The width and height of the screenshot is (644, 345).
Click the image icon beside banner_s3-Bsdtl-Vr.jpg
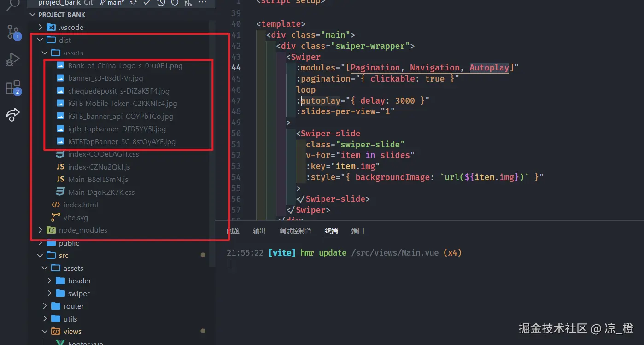pos(60,78)
